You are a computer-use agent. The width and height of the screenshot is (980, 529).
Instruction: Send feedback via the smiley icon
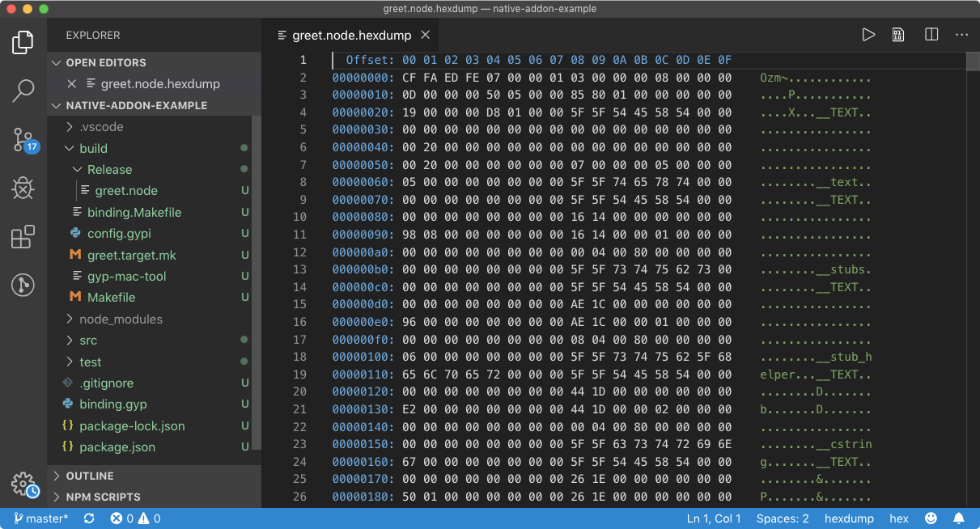(931, 518)
